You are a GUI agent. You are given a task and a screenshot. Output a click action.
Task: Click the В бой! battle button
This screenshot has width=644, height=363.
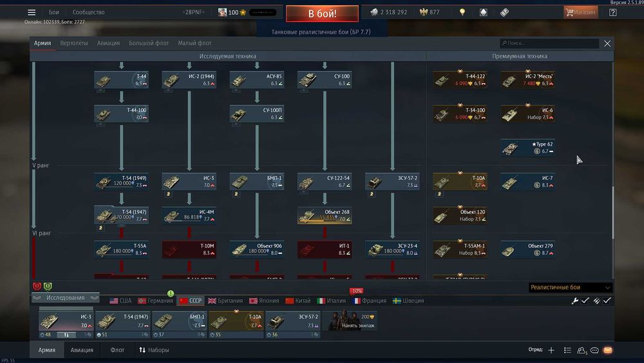322,14
